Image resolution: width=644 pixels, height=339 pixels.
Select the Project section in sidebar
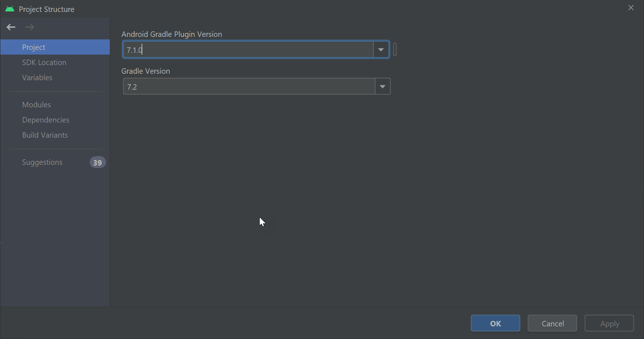pos(55,47)
